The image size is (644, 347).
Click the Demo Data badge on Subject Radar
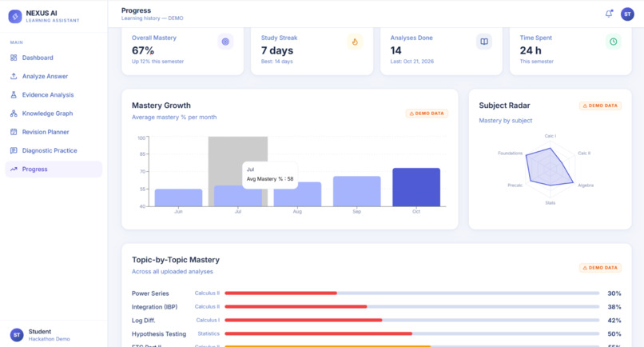(600, 106)
